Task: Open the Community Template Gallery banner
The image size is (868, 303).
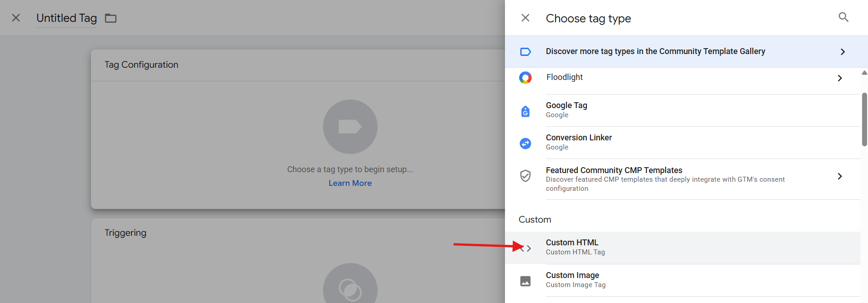Action: coord(686,52)
